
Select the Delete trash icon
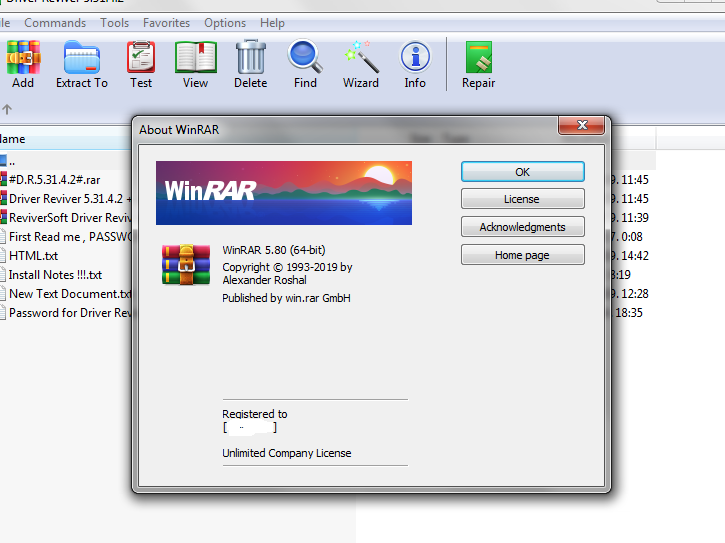[x=251, y=64]
